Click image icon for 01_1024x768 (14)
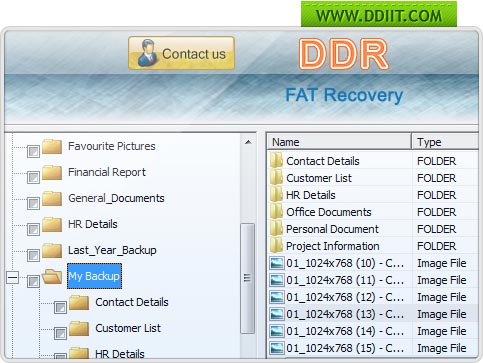 [x=277, y=331]
